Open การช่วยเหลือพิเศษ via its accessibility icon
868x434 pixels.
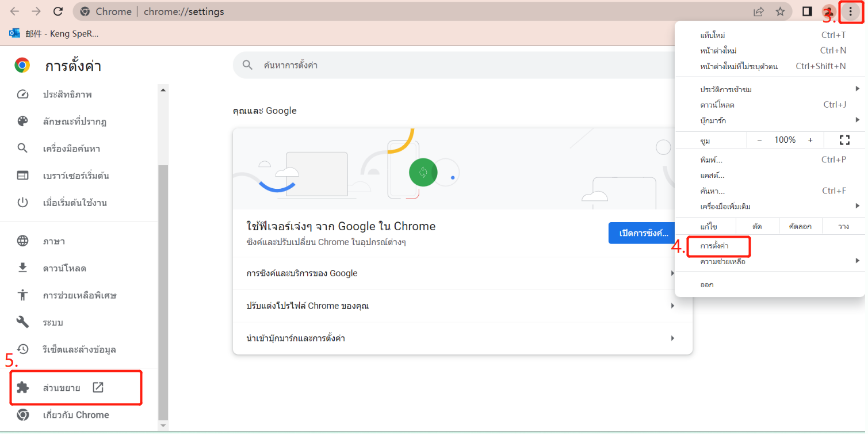pyautogui.click(x=22, y=295)
